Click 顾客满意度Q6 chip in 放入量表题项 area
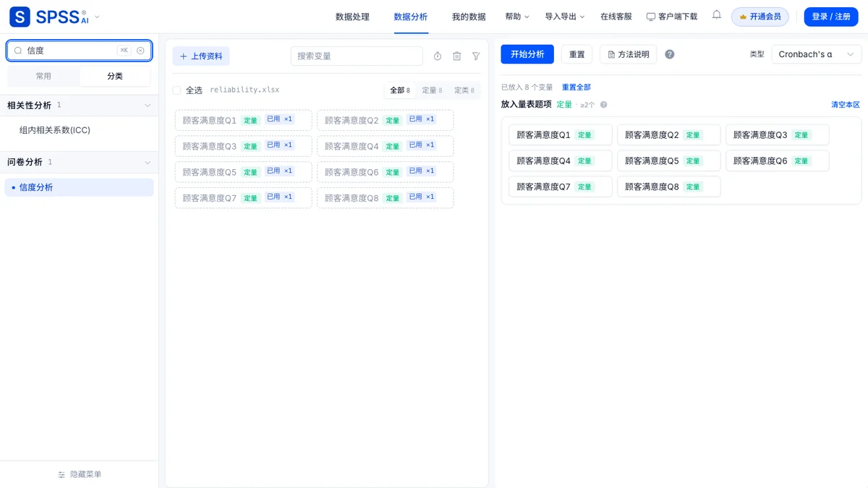The height and width of the screenshot is (488, 868). [778, 161]
